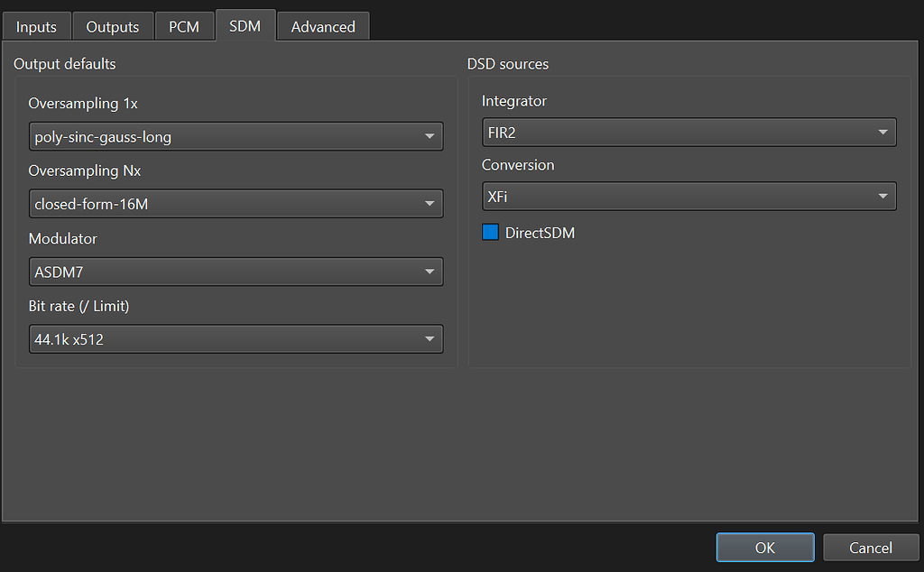
Task: Switch to the Inputs tab
Action: point(36,26)
